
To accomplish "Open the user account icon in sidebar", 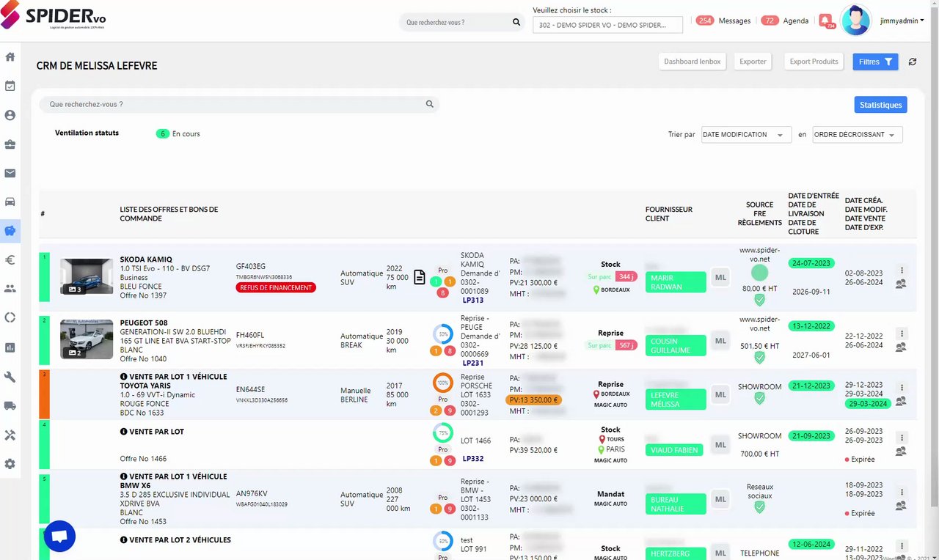I will pyautogui.click(x=10, y=115).
